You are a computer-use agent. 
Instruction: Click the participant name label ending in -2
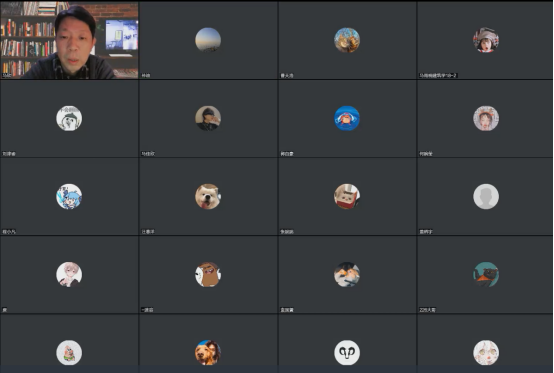(438, 75)
